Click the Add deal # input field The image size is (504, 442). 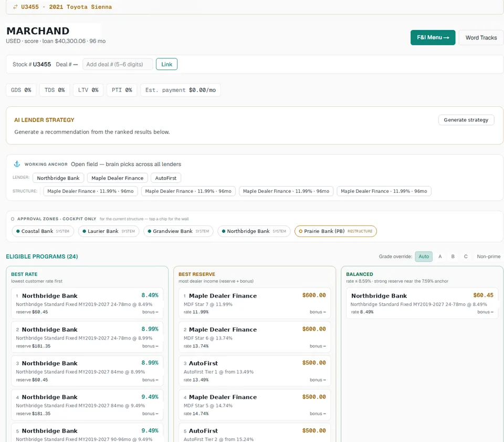118,64
